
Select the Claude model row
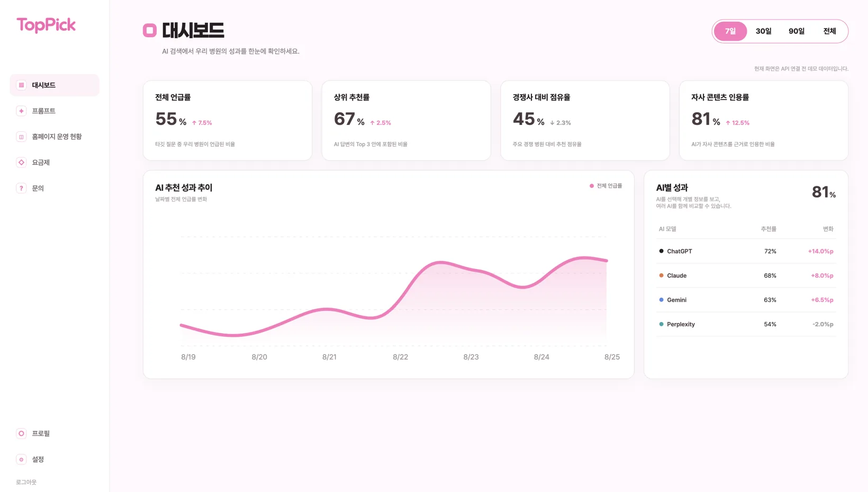pos(746,275)
